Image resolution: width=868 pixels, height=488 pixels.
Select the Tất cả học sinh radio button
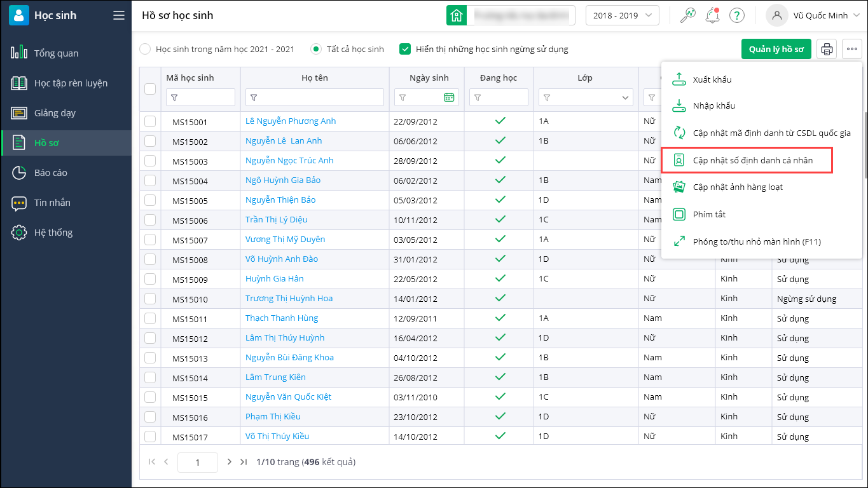[x=316, y=49]
